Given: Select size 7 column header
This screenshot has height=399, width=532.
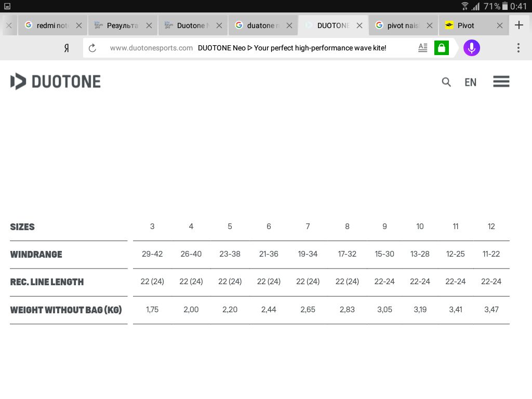Looking at the screenshot, I should coord(308,227).
